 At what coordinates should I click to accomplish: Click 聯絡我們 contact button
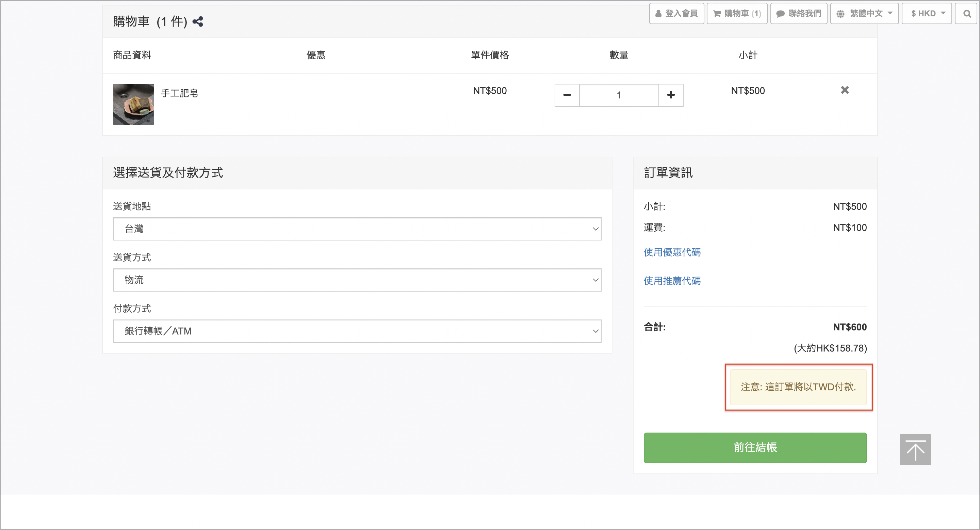click(799, 14)
